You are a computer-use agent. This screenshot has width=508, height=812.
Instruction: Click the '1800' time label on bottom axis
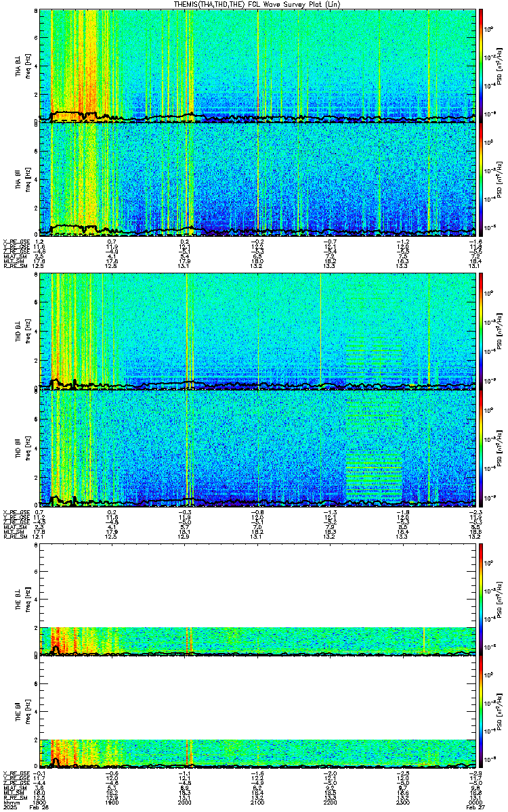pyautogui.click(x=40, y=802)
